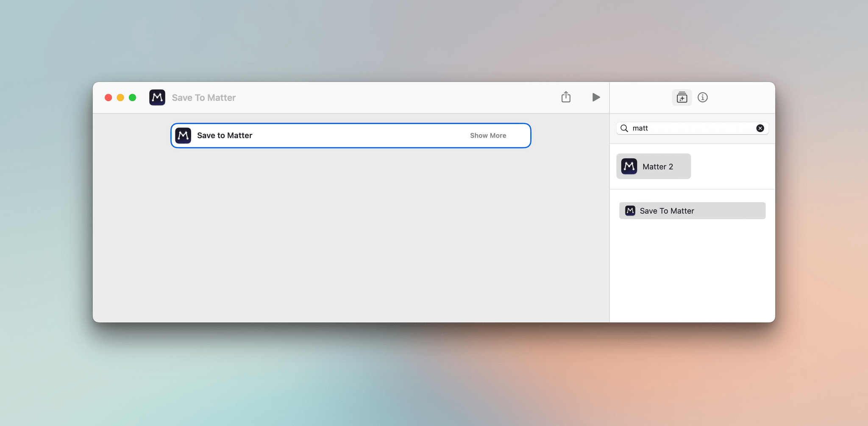Run the shortcut with play button
The image size is (868, 426).
click(x=596, y=97)
